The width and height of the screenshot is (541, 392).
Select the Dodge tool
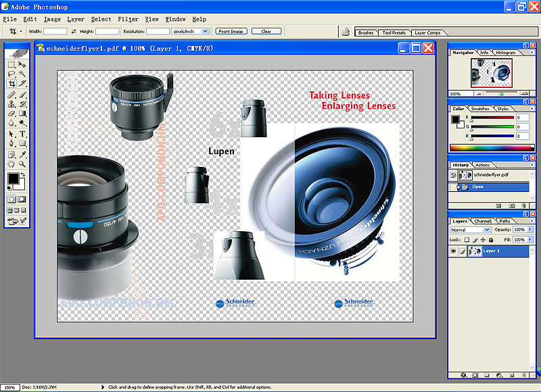(22, 123)
